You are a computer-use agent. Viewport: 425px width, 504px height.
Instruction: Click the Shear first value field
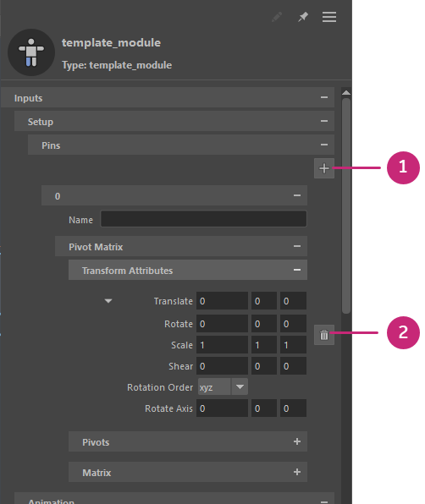[222, 366]
